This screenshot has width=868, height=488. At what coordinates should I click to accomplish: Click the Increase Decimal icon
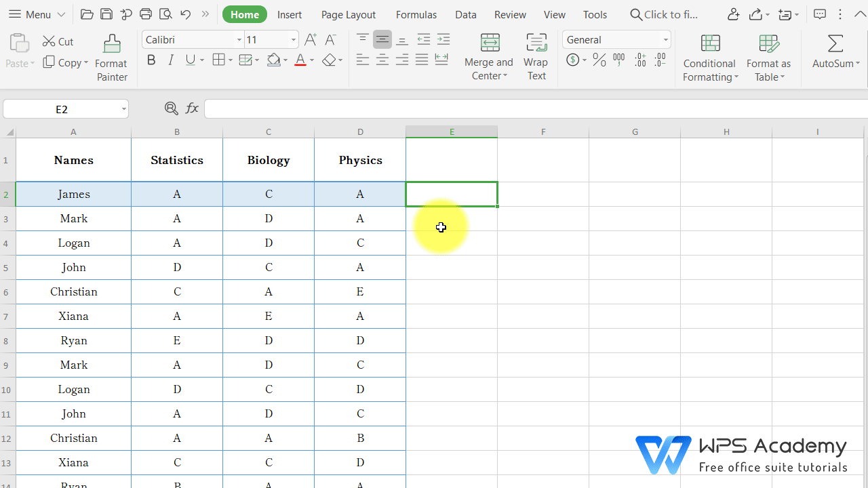pyautogui.click(x=639, y=60)
